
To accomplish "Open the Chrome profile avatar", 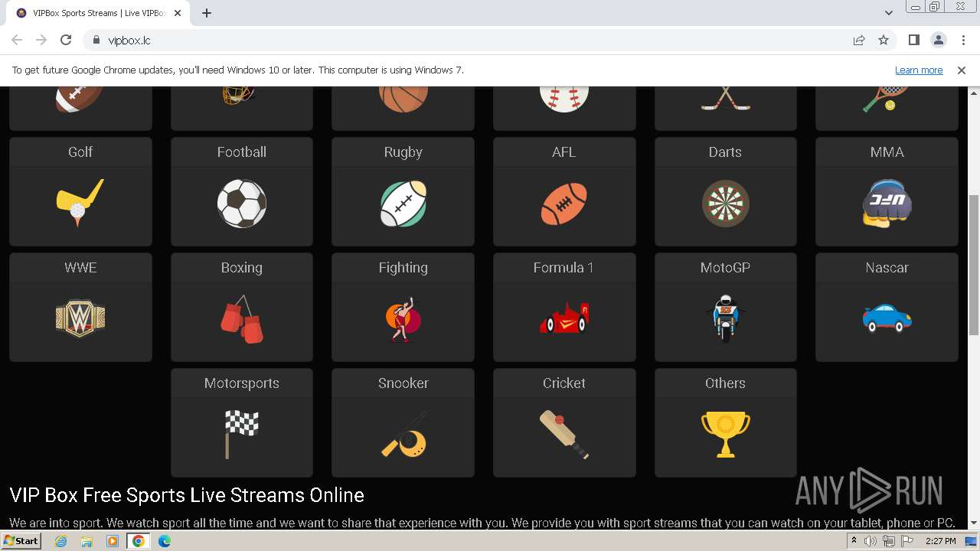I will 939,40.
